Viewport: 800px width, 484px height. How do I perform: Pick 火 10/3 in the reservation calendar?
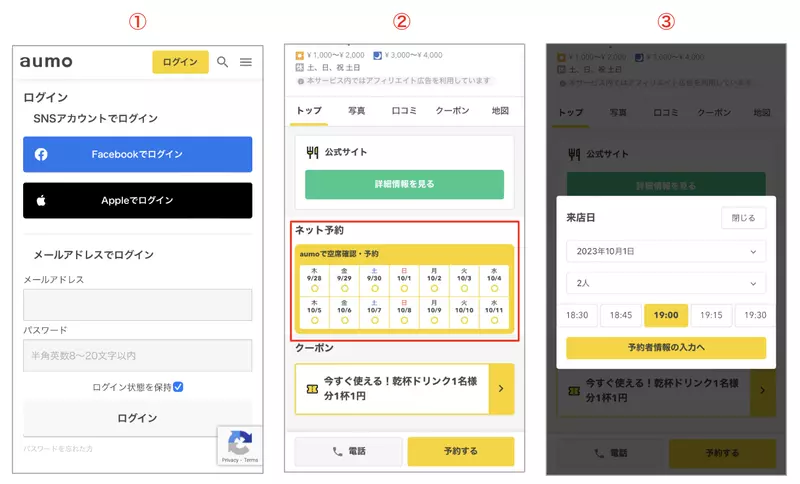coord(464,281)
